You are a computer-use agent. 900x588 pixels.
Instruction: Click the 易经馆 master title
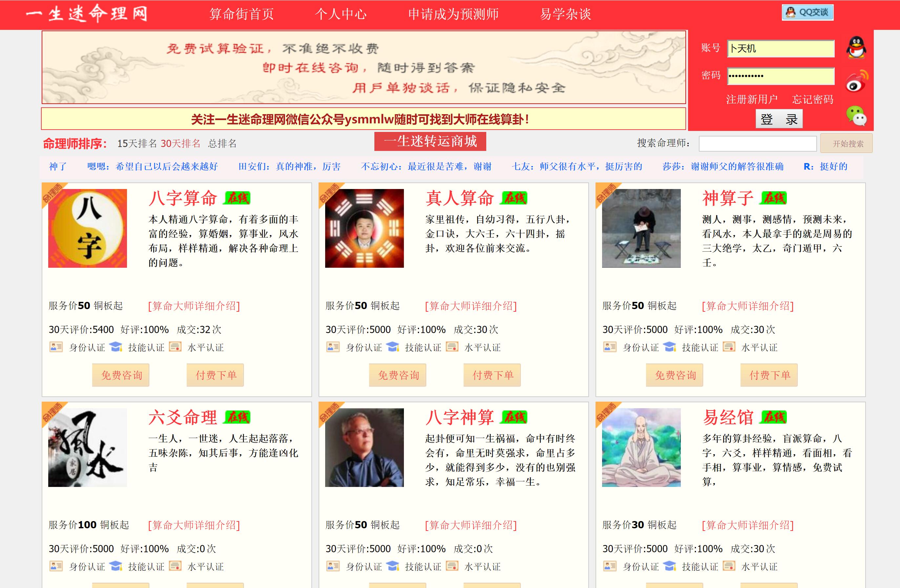coord(728,417)
